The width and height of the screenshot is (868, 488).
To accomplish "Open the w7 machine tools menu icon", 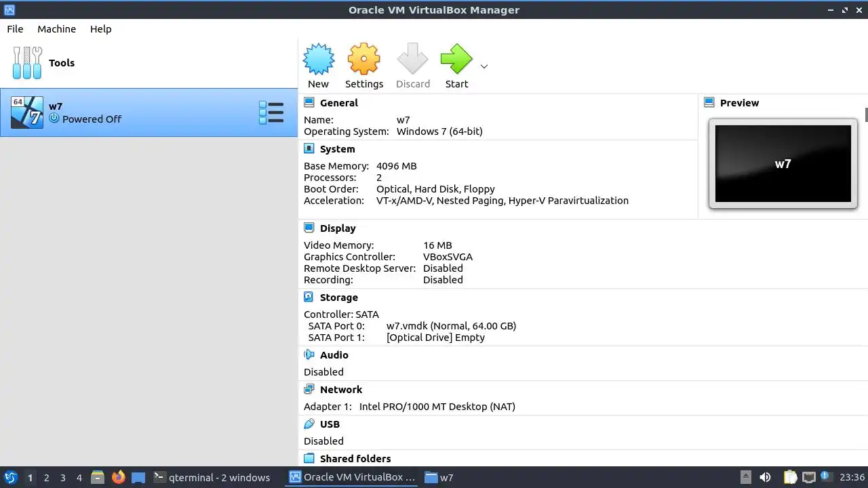I will 271,113.
